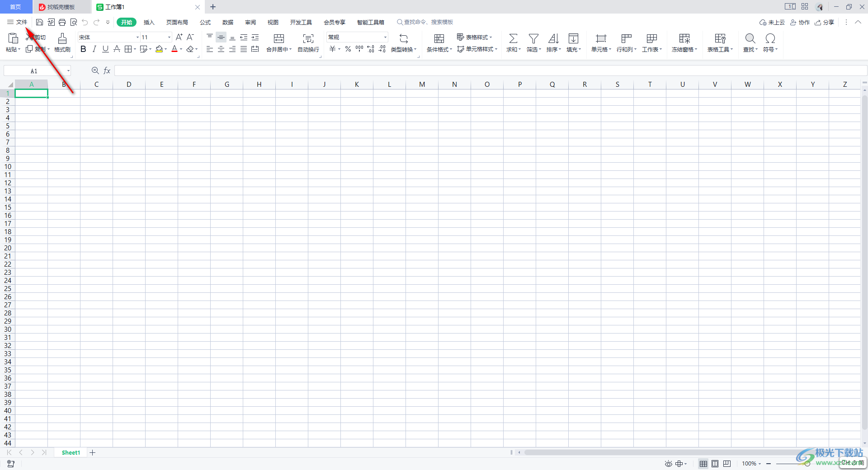868x470 pixels.
Task: Open the font name dropdown (宋体)
Action: coord(137,37)
